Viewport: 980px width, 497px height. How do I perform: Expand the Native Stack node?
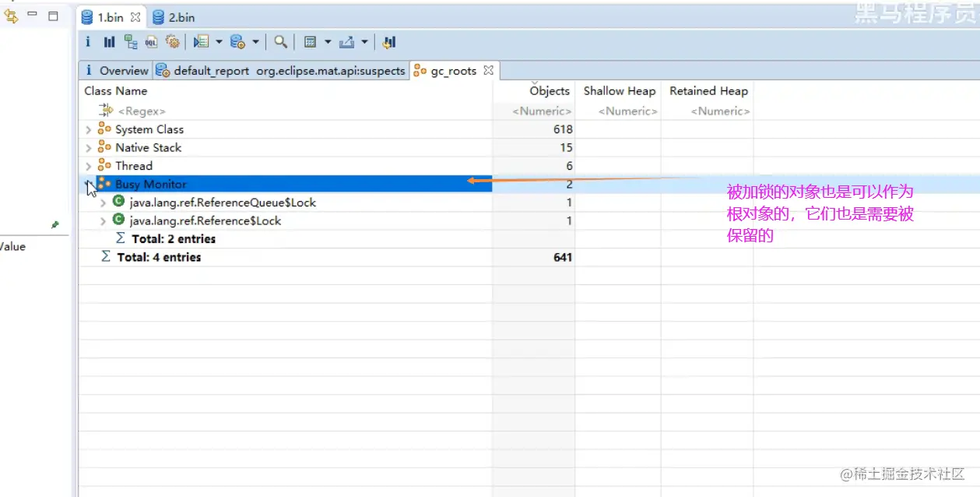(x=88, y=148)
